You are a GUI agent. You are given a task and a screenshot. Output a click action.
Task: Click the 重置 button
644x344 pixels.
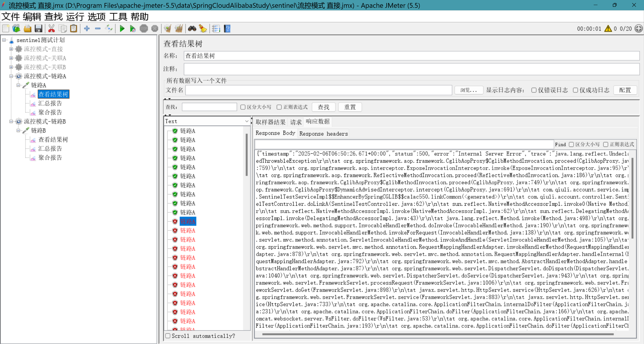click(x=350, y=107)
